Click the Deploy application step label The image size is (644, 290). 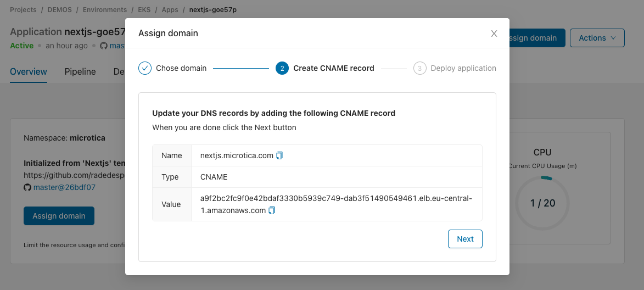pyautogui.click(x=463, y=68)
